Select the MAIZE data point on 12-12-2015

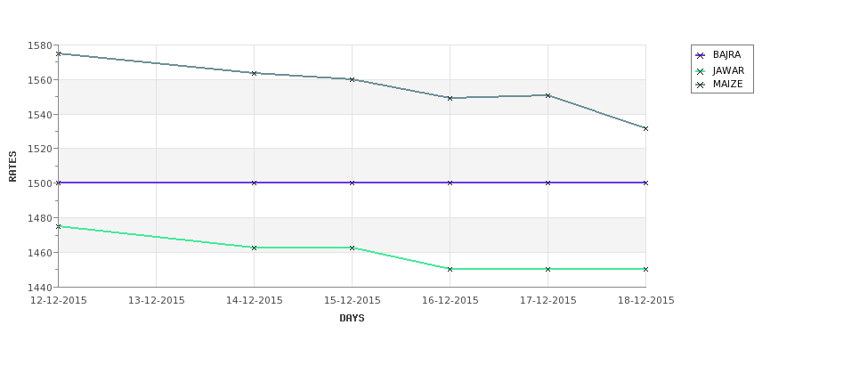(x=59, y=53)
